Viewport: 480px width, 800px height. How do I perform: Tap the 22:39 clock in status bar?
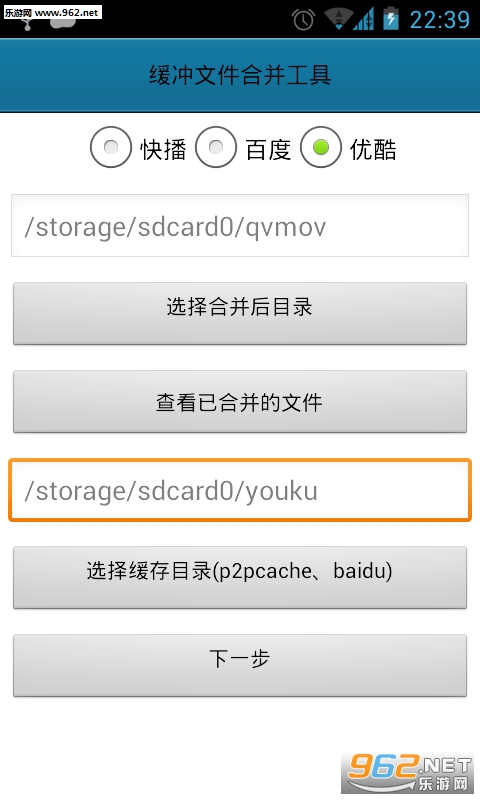(439, 19)
